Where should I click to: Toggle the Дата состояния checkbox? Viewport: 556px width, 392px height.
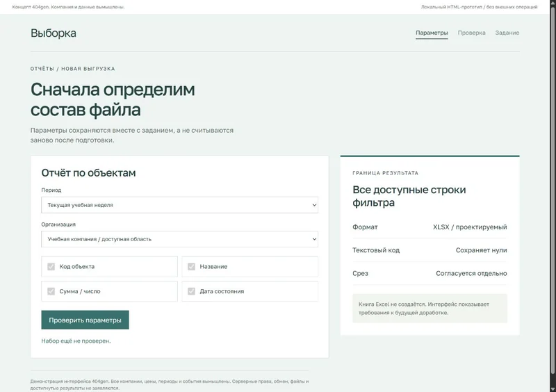click(192, 291)
